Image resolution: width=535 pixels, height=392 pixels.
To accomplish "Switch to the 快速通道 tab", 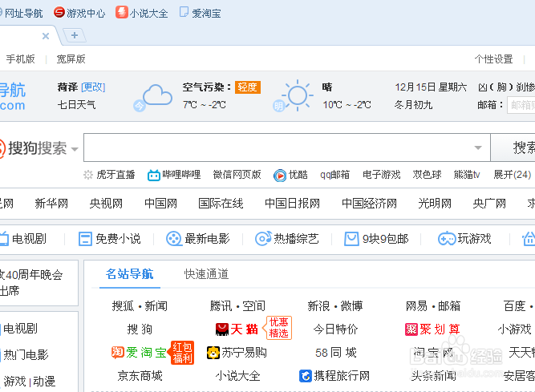I will [206, 274].
